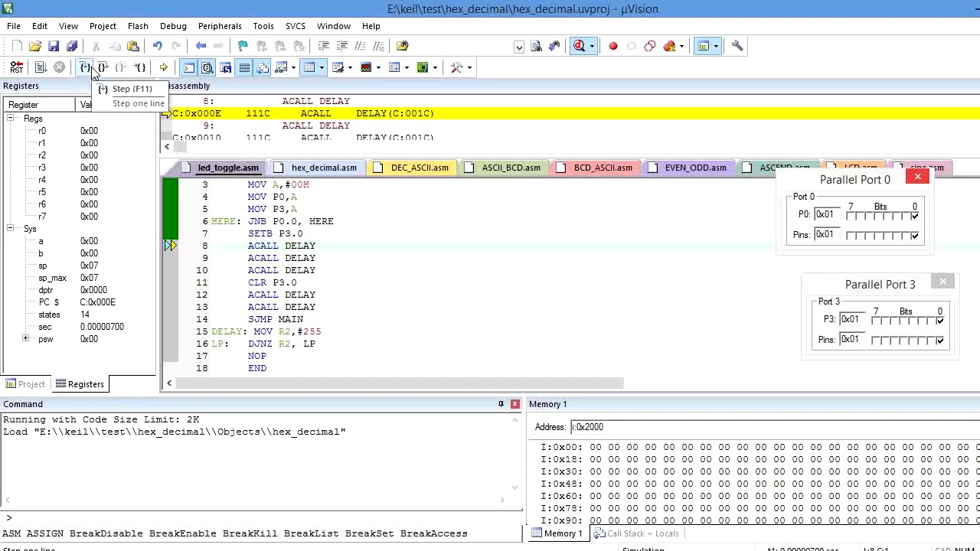The image size is (980, 551).
Task: Toggle bit 0 checkbox of Port 0 Pins
Action: (915, 236)
